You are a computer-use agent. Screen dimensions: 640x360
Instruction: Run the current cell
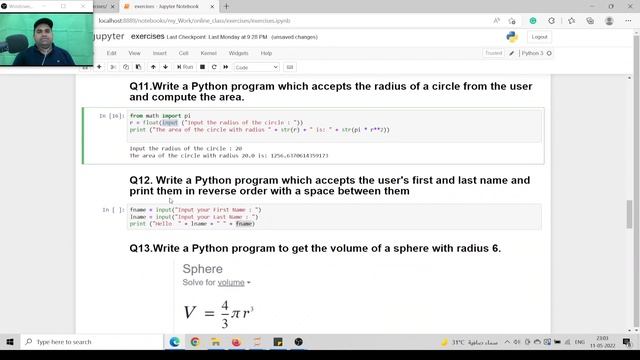185,67
